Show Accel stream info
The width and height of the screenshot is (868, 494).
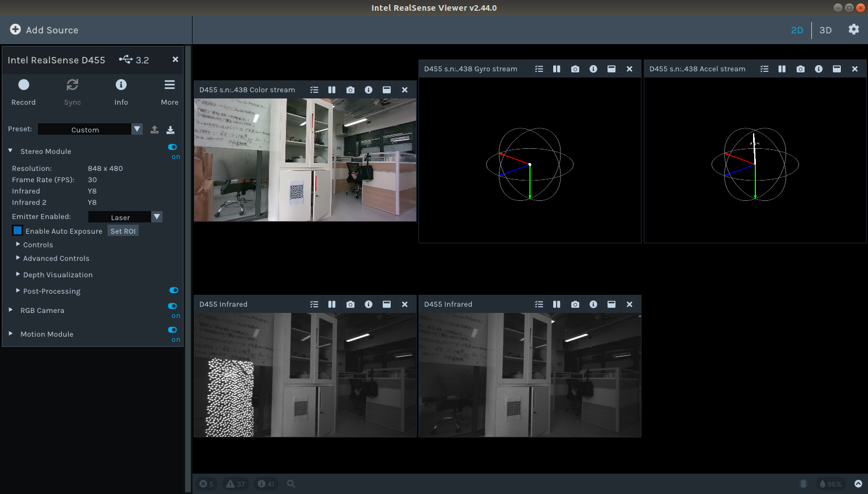click(x=819, y=69)
